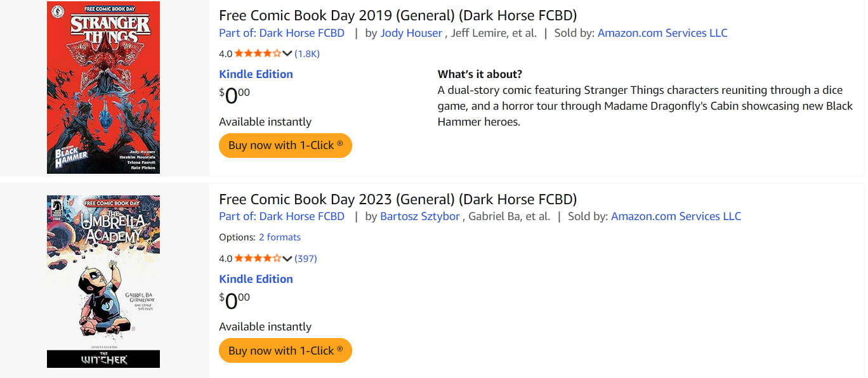Expand rating breakdown chevron for 2023 comic
Image resolution: width=868 pixels, height=378 pixels.
[287, 259]
